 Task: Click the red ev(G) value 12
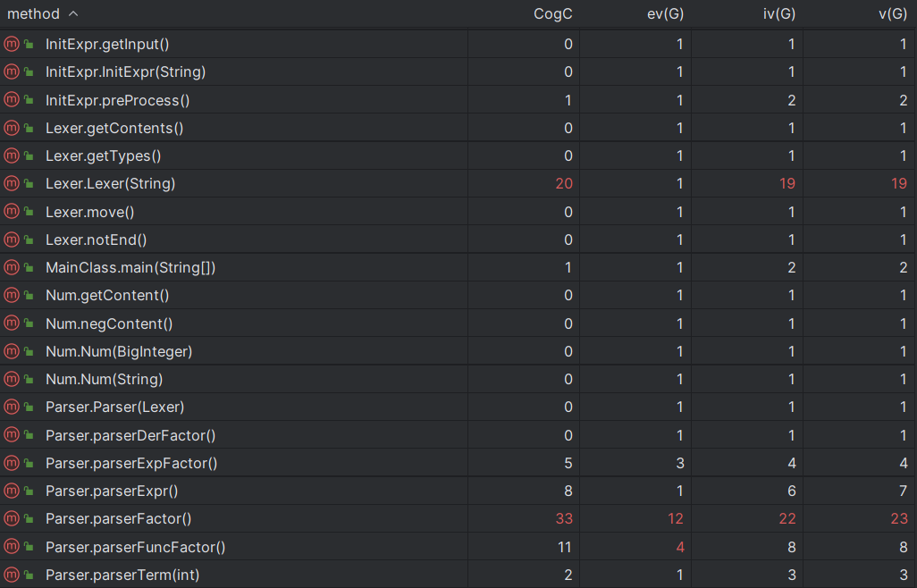coord(676,518)
